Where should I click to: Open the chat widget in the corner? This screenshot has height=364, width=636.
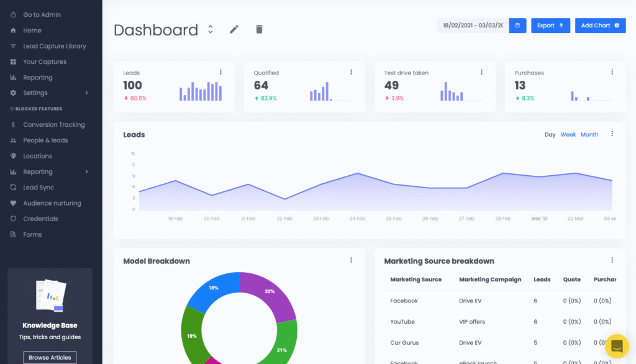tap(617, 346)
